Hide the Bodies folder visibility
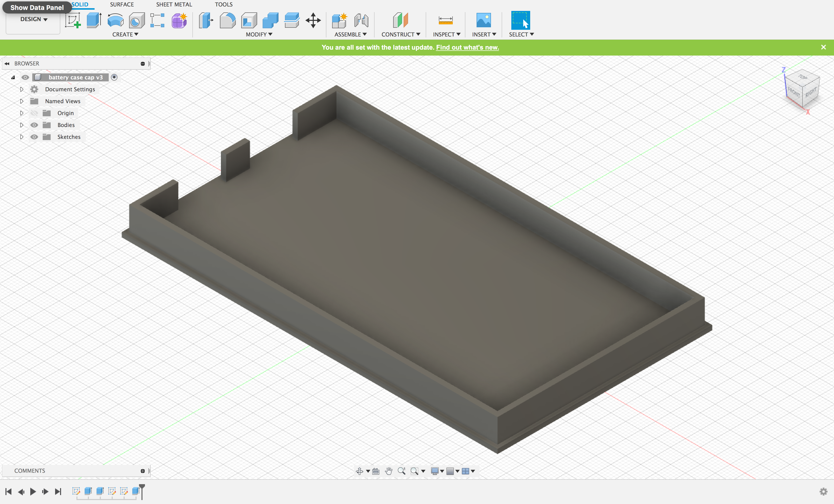Viewport: 834px width, 504px height. pyautogui.click(x=34, y=125)
